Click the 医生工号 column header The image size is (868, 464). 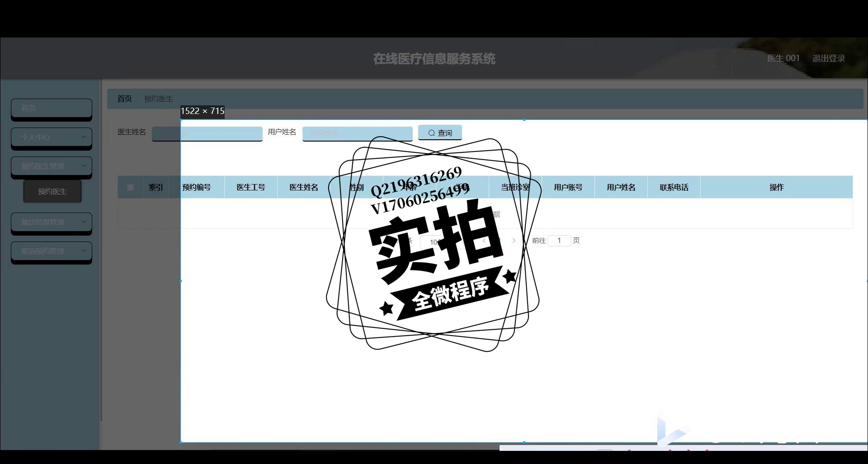click(251, 187)
